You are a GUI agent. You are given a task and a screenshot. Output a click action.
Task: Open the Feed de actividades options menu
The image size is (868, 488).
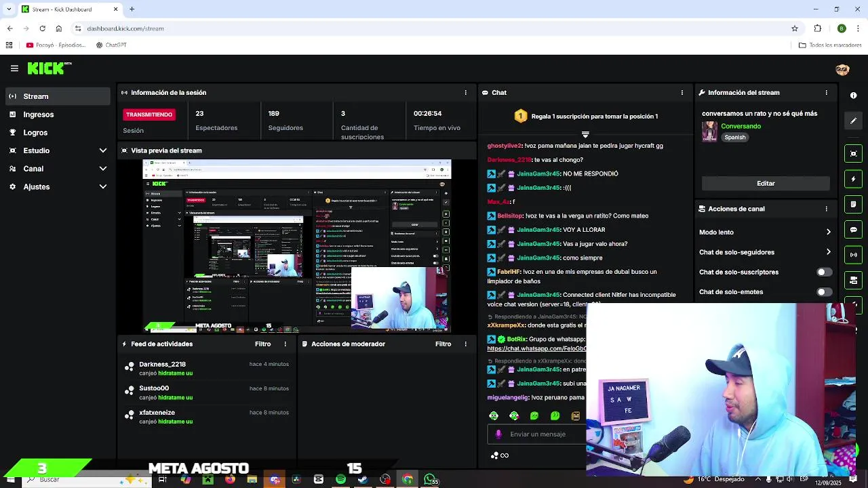click(285, 344)
